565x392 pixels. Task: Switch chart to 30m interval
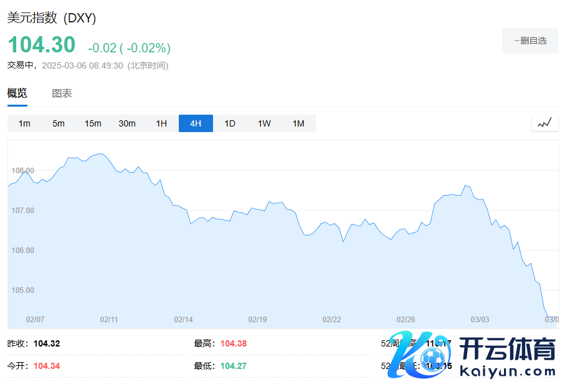coord(127,123)
